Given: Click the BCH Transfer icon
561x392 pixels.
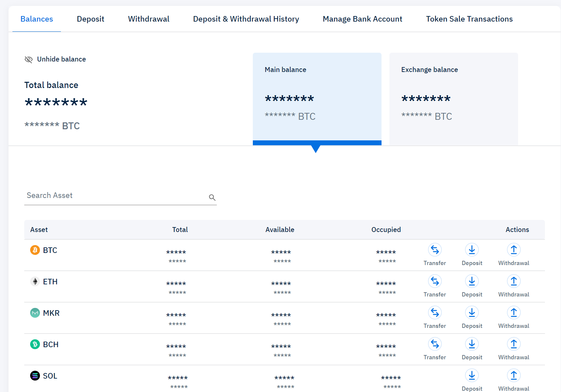Looking at the screenshot, I should pos(435,344).
